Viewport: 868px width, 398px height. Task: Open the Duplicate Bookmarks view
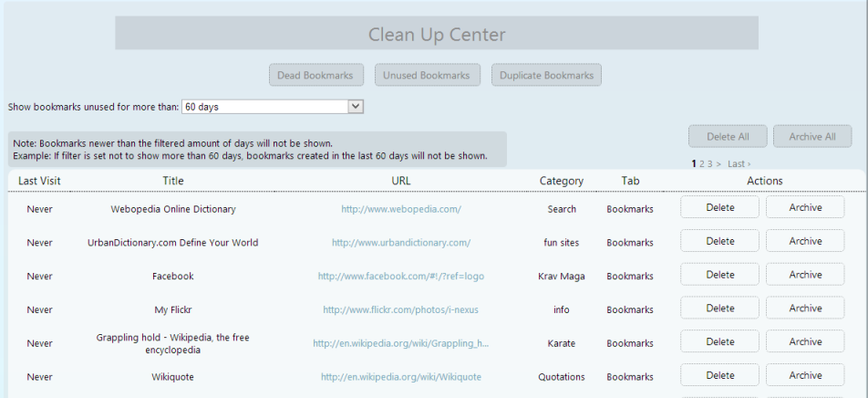click(546, 76)
